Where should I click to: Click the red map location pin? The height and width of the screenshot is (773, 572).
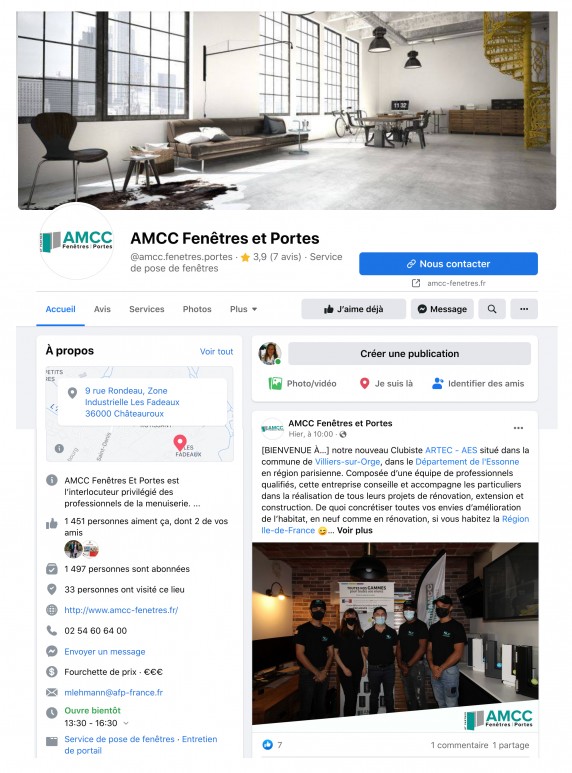point(180,442)
